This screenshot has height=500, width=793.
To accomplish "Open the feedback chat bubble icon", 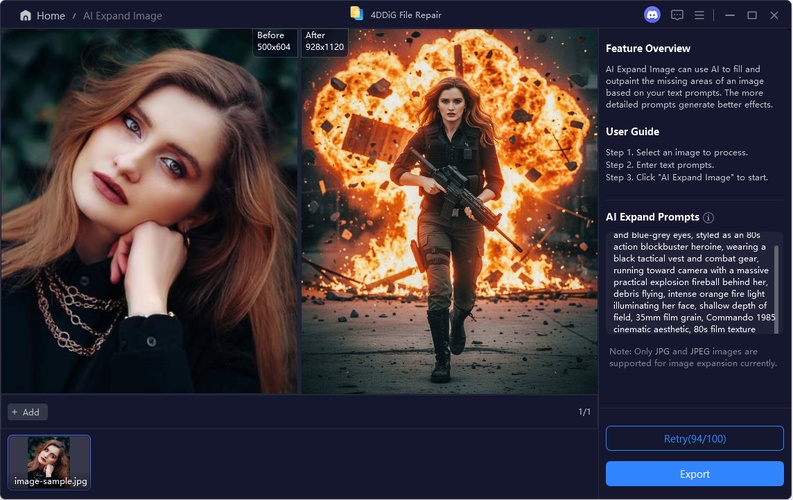I will (x=677, y=15).
